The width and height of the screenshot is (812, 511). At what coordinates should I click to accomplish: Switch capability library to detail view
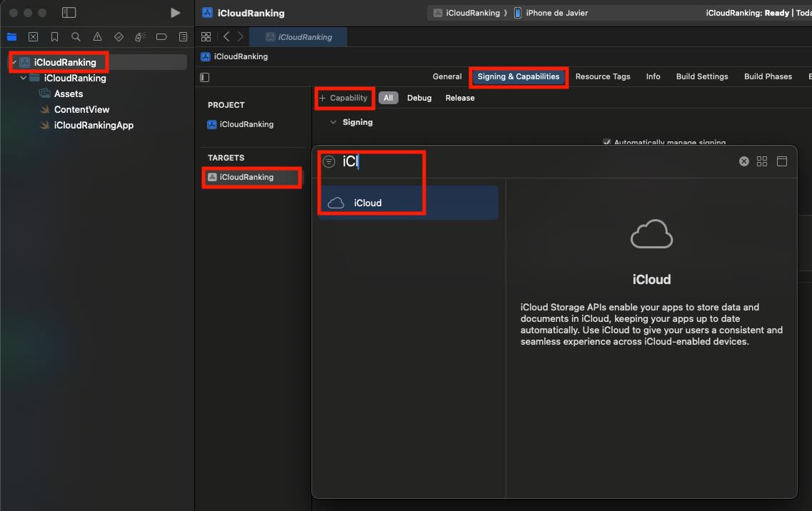pyautogui.click(x=782, y=161)
